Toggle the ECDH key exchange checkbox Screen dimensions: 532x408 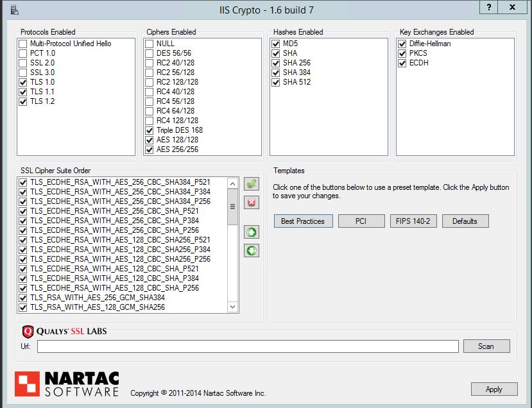(402, 63)
